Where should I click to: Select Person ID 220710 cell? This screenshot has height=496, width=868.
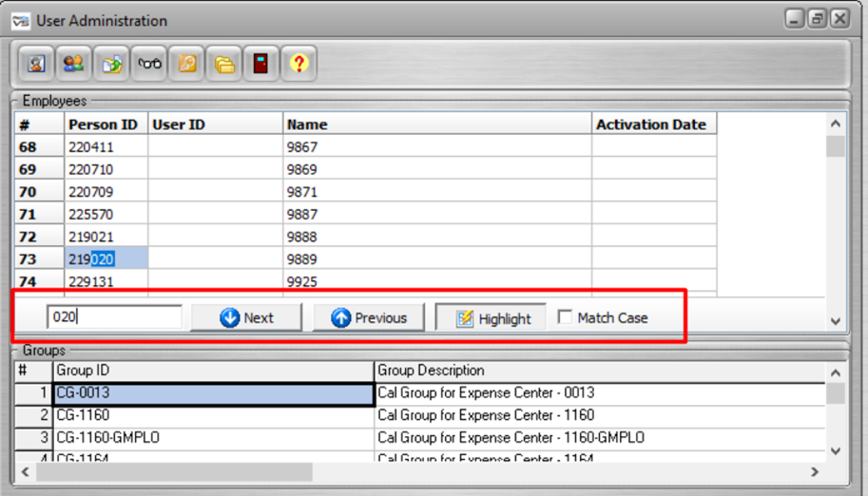[x=106, y=169]
